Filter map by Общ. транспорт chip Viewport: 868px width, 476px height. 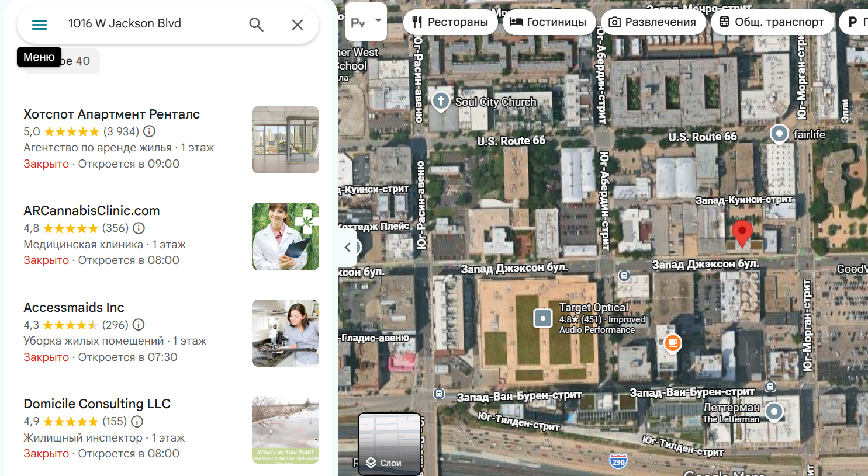coord(772,22)
